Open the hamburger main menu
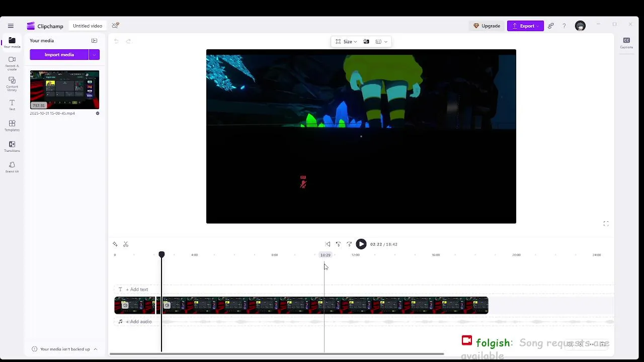The width and height of the screenshot is (644, 362). pyautogui.click(x=11, y=26)
